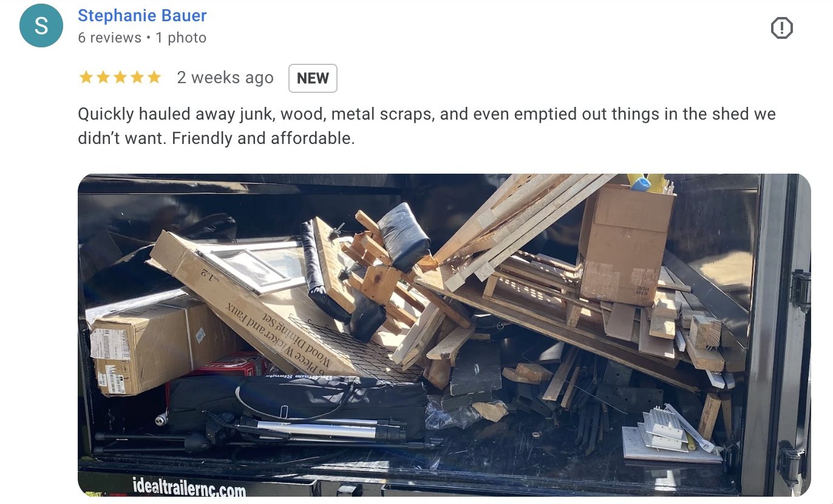Click the NEW badge next to the date
The height and width of the screenshot is (504, 833).
point(313,78)
